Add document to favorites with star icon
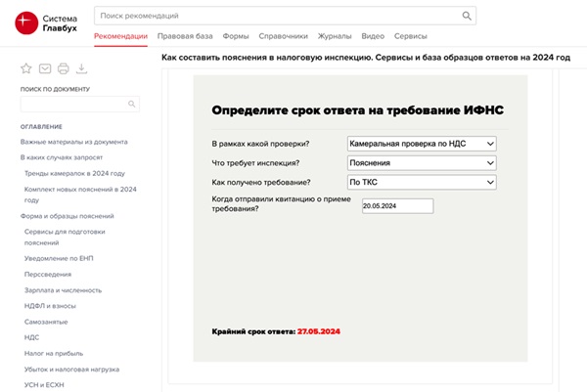Viewport: 587px width, 392px height. (26, 68)
